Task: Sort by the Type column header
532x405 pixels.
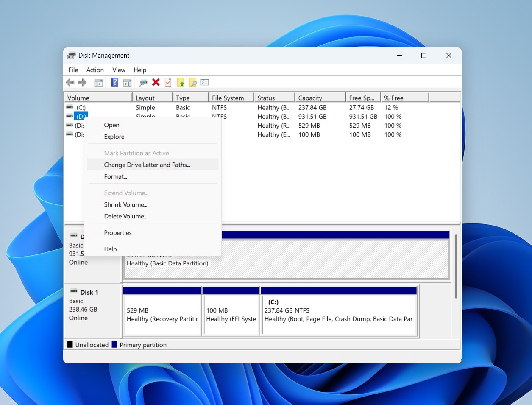Action: point(190,98)
